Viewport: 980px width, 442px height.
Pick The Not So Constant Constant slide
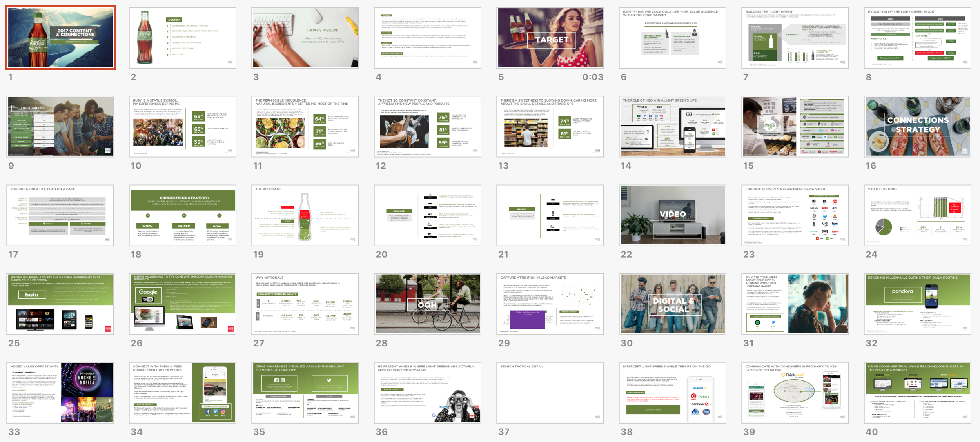pyautogui.click(x=428, y=127)
